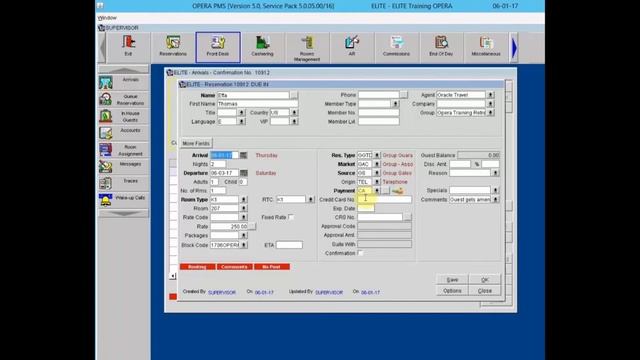Open Traces in the side panel
Image resolution: width=640 pixels, height=360 pixels.
click(123, 183)
